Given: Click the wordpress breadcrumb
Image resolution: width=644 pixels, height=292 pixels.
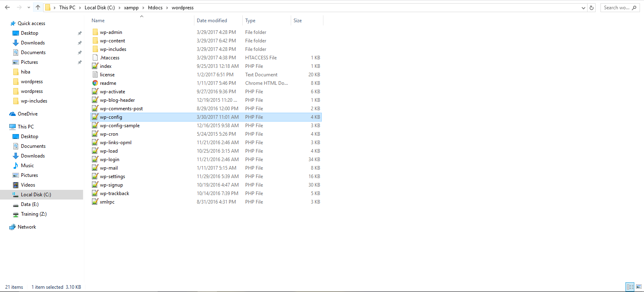Looking at the screenshot, I should [182, 8].
